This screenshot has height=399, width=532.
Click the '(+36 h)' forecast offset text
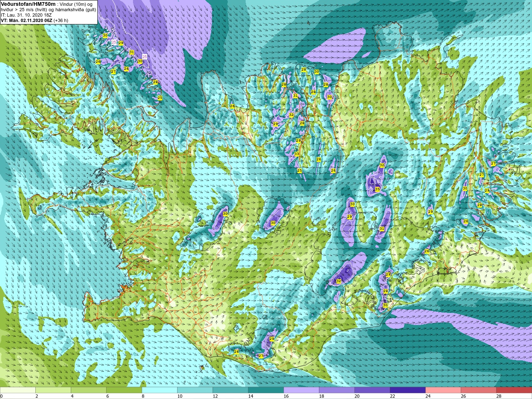(61, 20)
